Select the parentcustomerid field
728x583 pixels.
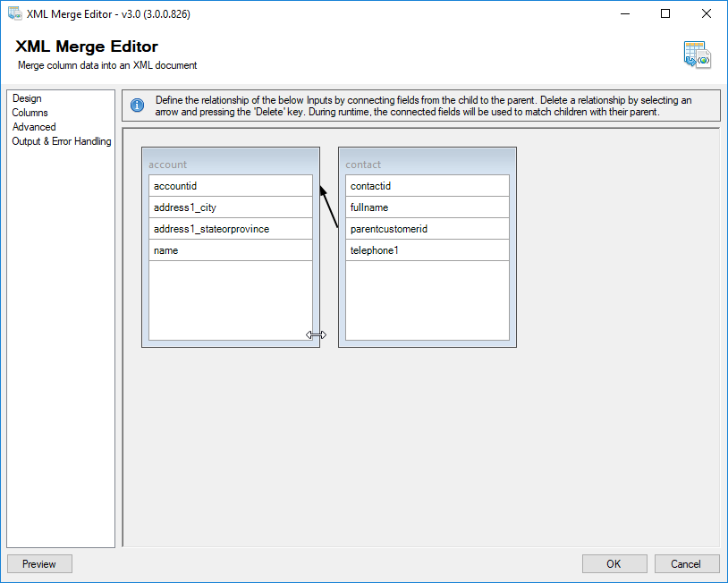point(427,228)
